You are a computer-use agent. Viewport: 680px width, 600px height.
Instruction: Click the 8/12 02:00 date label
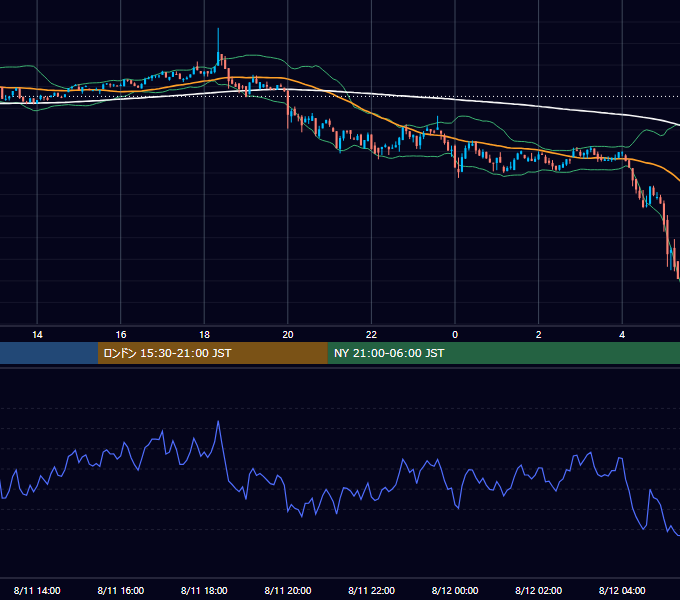click(539, 590)
